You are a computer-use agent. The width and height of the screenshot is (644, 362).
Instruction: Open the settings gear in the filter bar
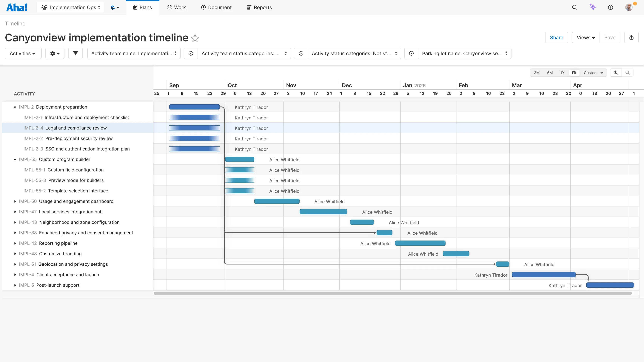[x=55, y=53]
